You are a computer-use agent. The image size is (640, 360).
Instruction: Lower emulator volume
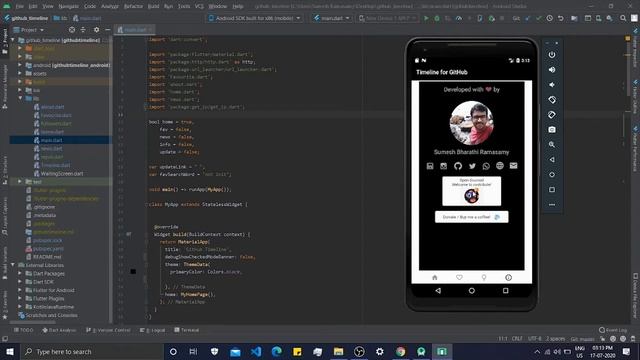[x=552, y=85]
